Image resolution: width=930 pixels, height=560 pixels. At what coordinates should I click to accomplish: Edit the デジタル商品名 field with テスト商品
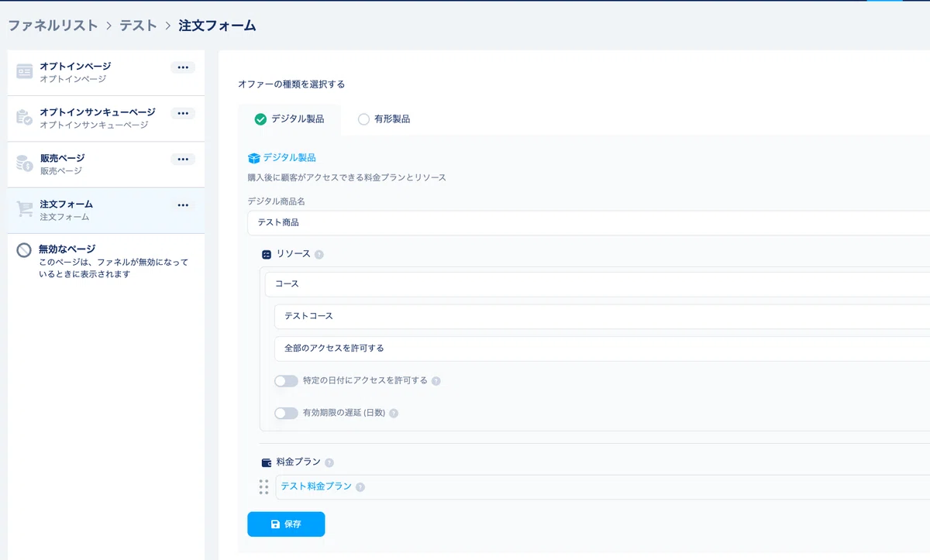coord(589,222)
